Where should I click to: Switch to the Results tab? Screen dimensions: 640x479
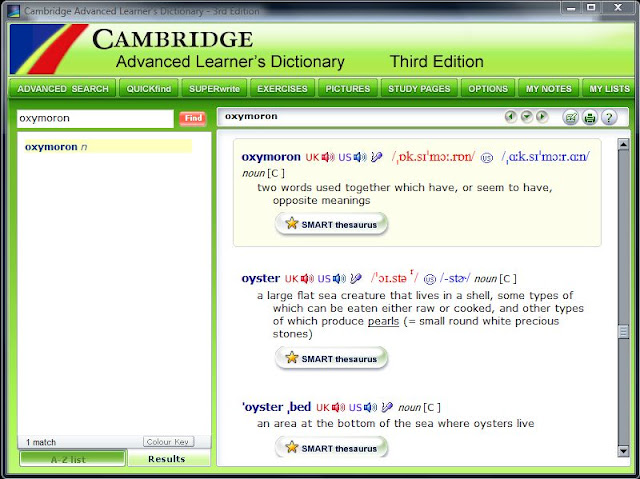pos(169,459)
